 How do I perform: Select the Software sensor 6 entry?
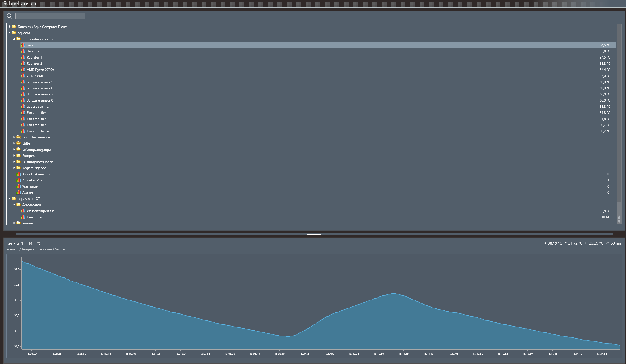(x=40, y=88)
